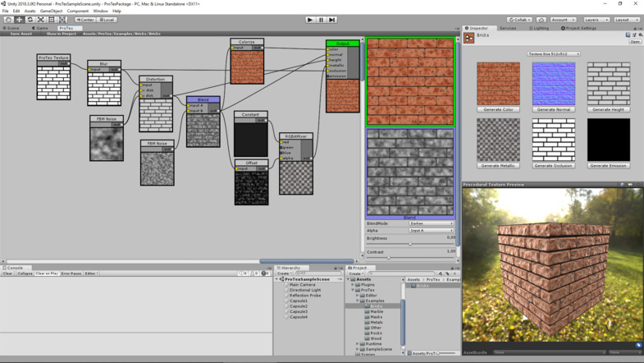Open the Collab dropdown
Image resolution: width=644 pixels, height=363 pixels.
coord(519,20)
